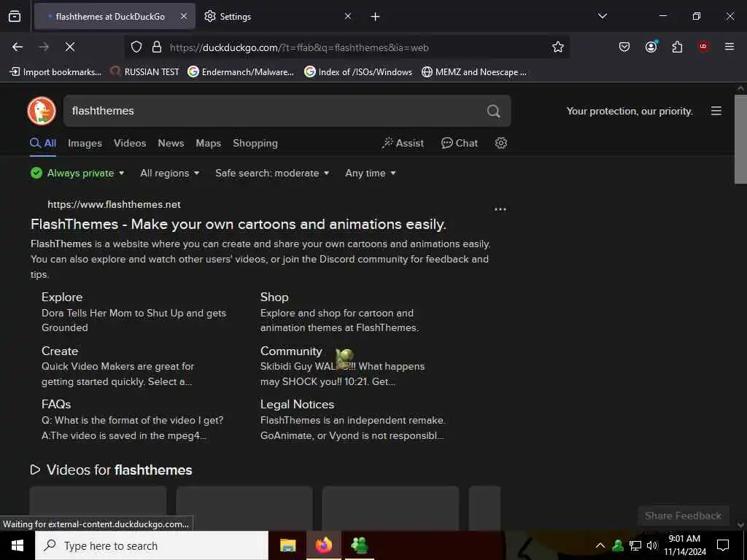The width and height of the screenshot is (747, 560).
Task: Open uBlock Origin extension icon
Action: pos(703,47)
